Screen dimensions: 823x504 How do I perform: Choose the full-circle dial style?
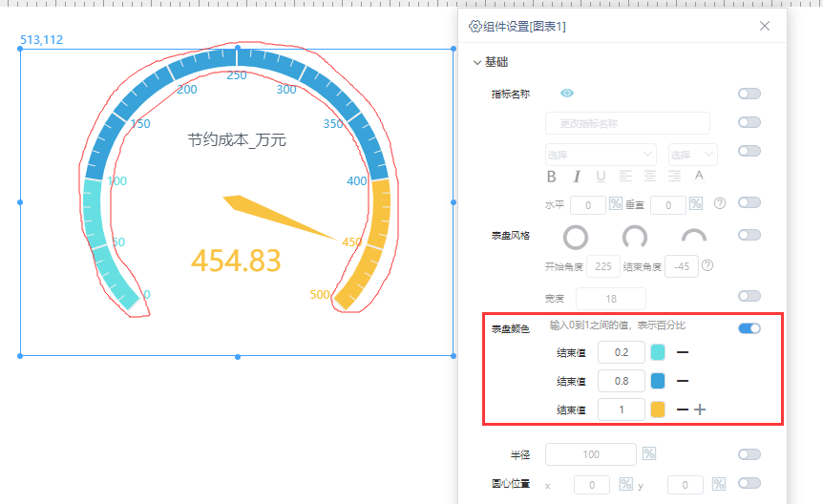[576, 238]
